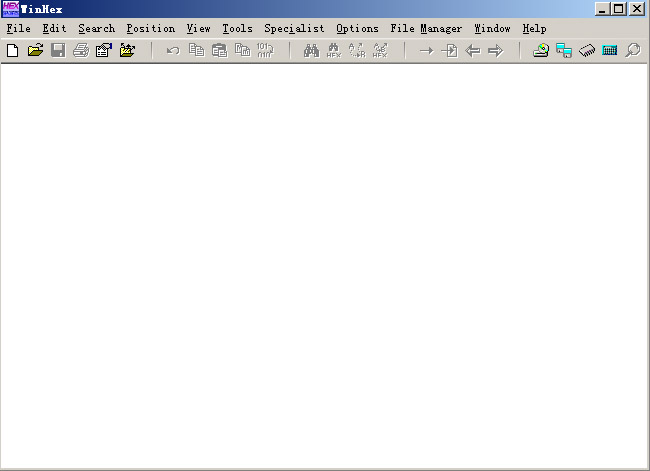
Task: Click the Copy Block icon
Action: point(196,51)
